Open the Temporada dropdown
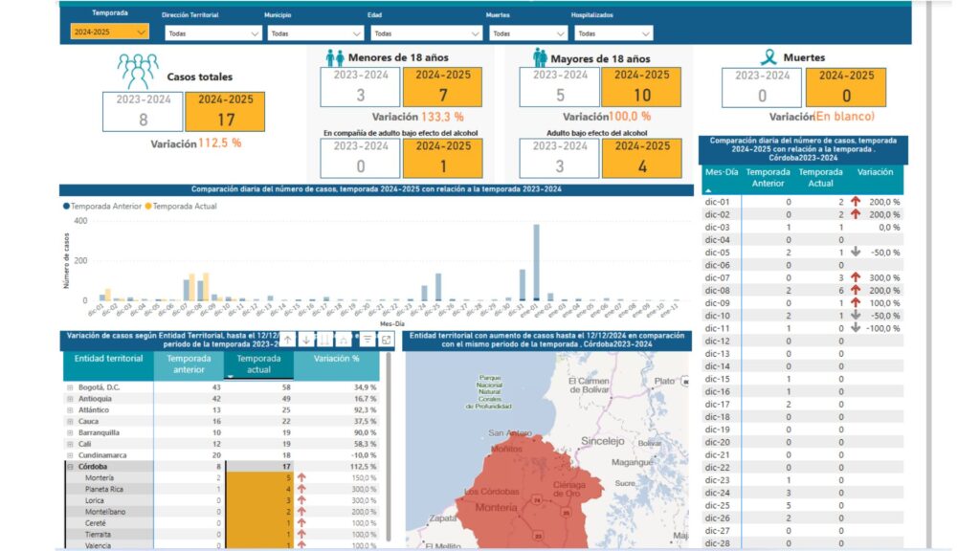The image size is (980, 551). 109,32
